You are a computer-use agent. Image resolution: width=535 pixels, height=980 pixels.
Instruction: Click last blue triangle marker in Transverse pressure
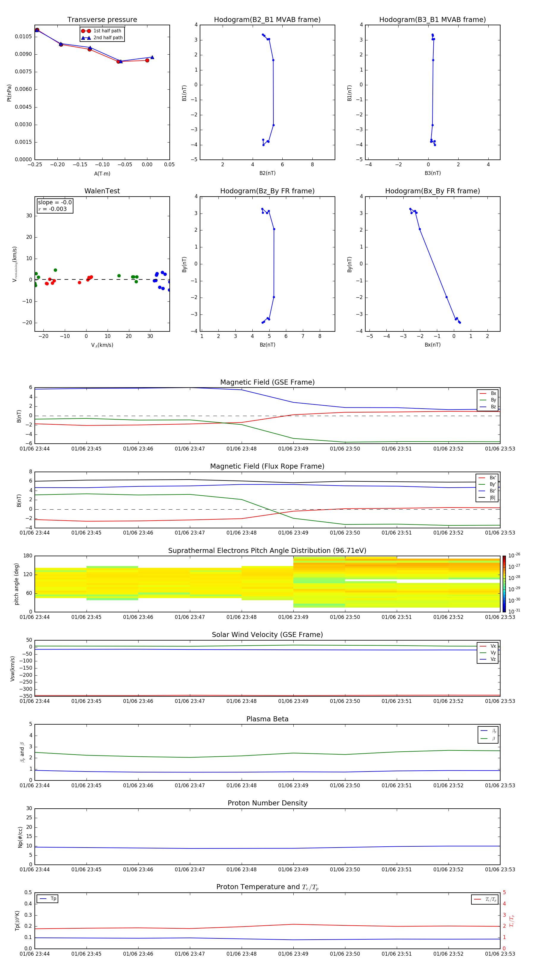point(152,57)
